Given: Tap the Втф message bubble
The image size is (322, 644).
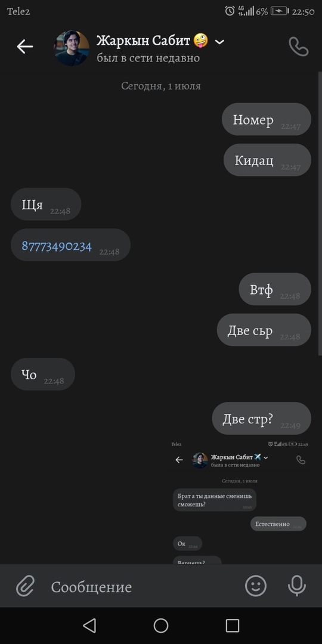Looking at the screenshot, I should click(x=275, y=289).
